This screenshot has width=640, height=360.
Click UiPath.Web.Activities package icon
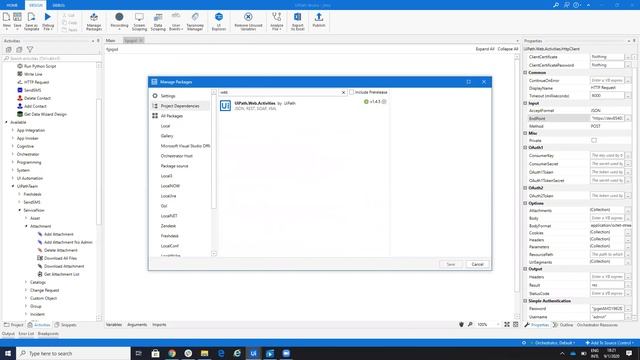click(225, 106)
